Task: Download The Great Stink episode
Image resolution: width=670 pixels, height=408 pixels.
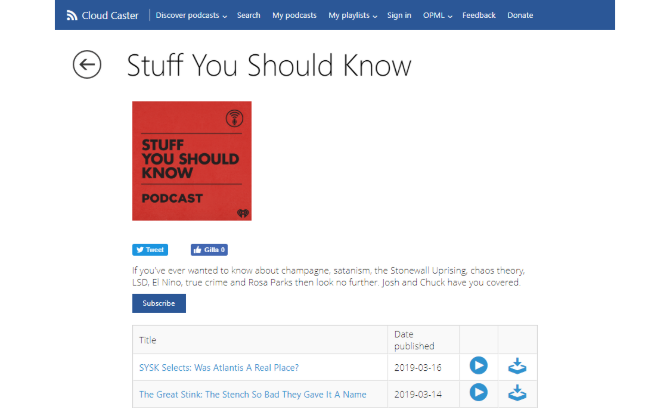Action: point(517,393)
